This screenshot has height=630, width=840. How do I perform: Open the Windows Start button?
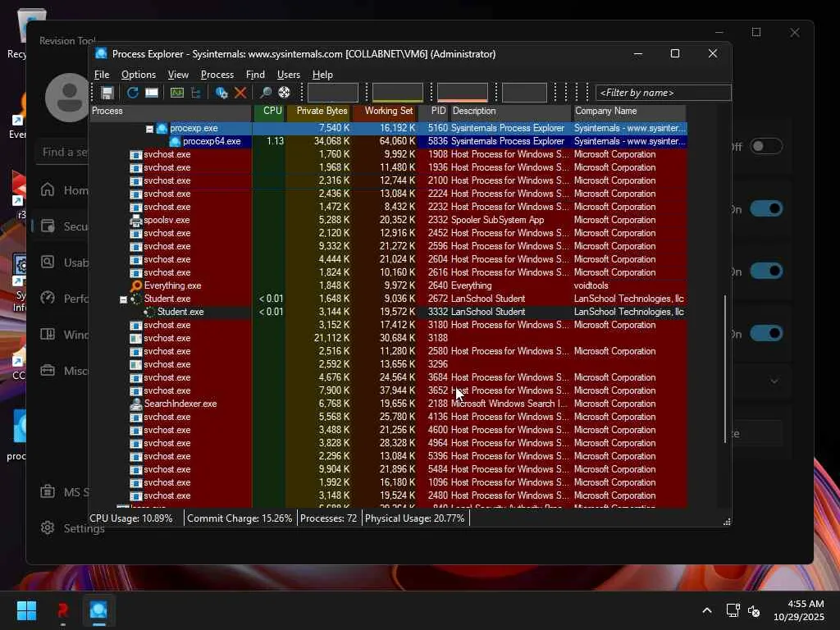tap(26, 610)
